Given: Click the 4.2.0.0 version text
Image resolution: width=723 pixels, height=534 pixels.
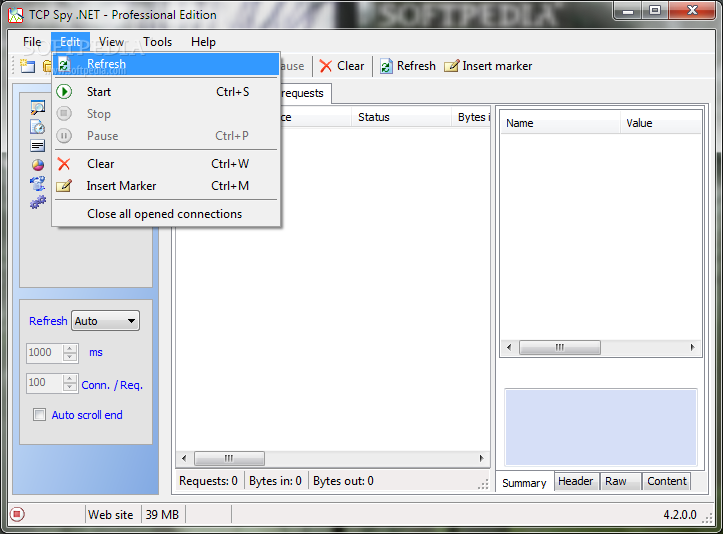Looking at the screenshot, I should [680, 515].
